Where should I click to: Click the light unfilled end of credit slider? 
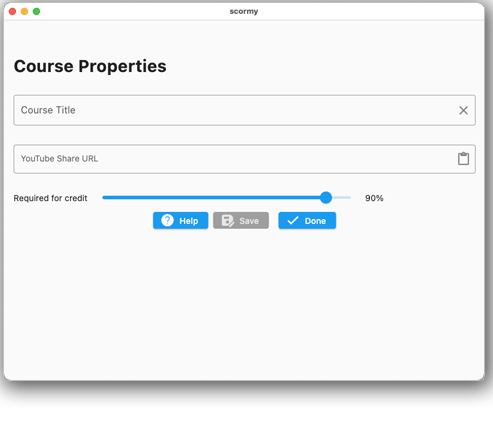tap(341, 198)
